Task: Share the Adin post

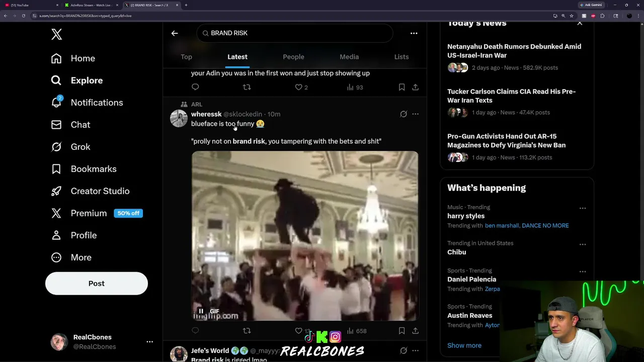Action: (x=415, y=87)
